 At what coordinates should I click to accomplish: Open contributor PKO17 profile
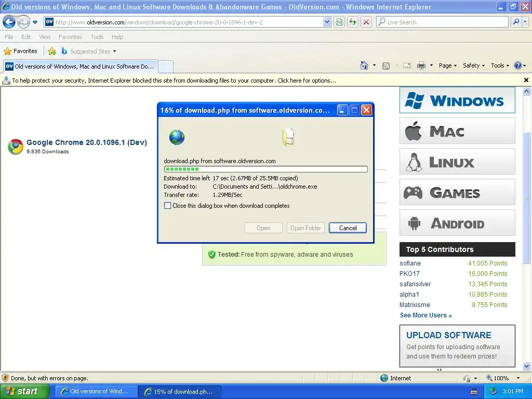pyautogui.click(x=409, y=273)
